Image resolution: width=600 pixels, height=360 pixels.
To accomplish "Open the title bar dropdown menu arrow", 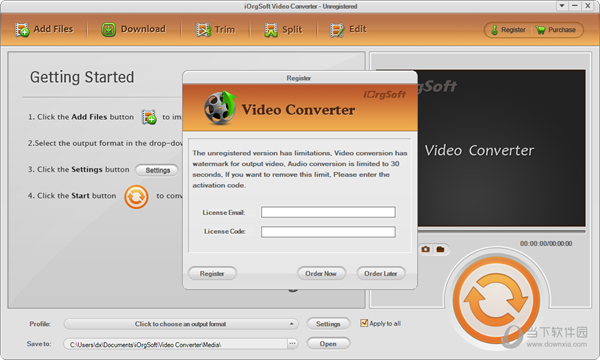I will click(562, 5).
